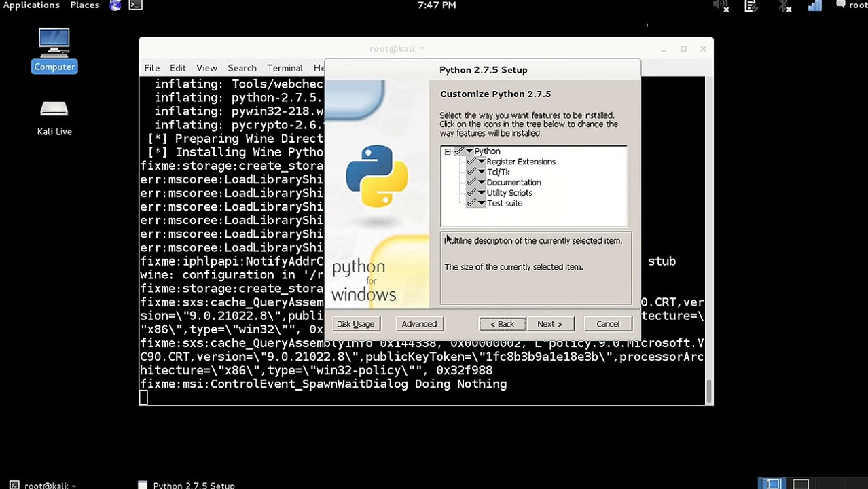Viewport: 868px width, 489px height.
Task: Select Tcl/Tk in the feature tree
Action: pyautogui.click(x=498, y=172)
